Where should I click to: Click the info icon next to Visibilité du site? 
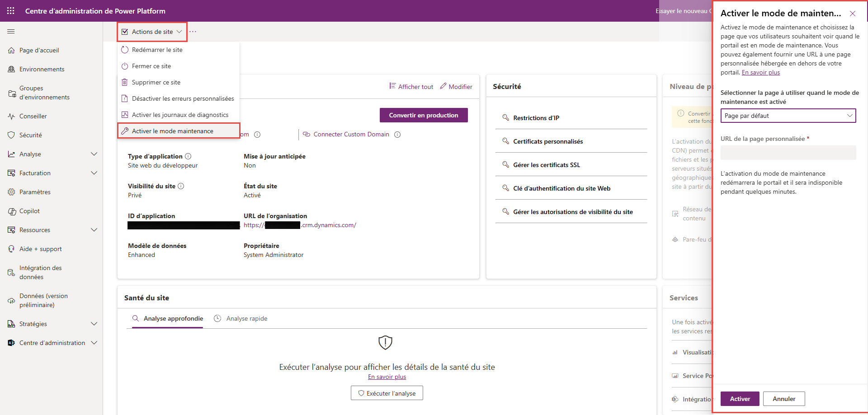(x=180, y=186)
